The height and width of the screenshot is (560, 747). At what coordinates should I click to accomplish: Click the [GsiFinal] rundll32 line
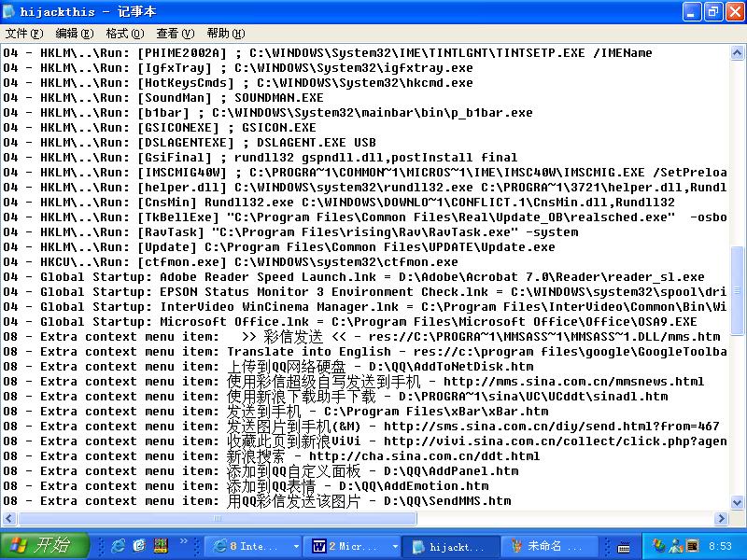click(261, 157)
